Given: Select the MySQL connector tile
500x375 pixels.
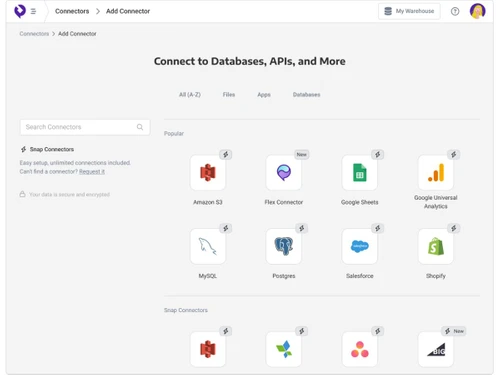Looking at the screenshot, I should click(x=208, y=246).
